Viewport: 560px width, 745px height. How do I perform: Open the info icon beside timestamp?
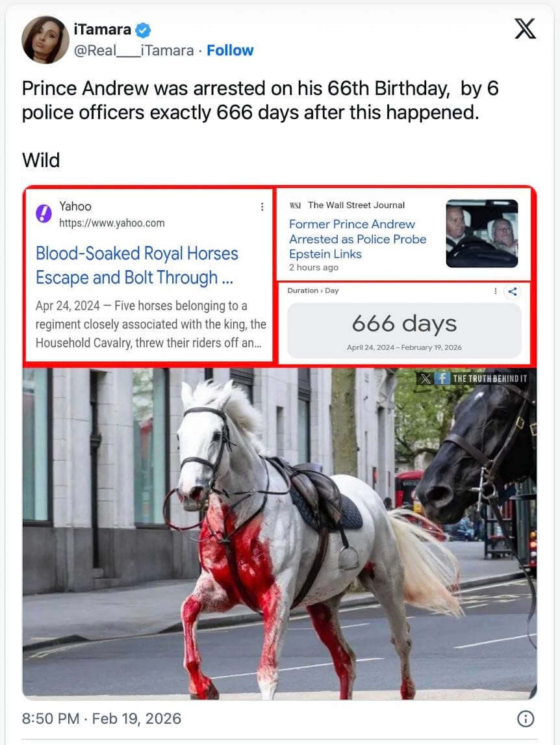(526, 718)
